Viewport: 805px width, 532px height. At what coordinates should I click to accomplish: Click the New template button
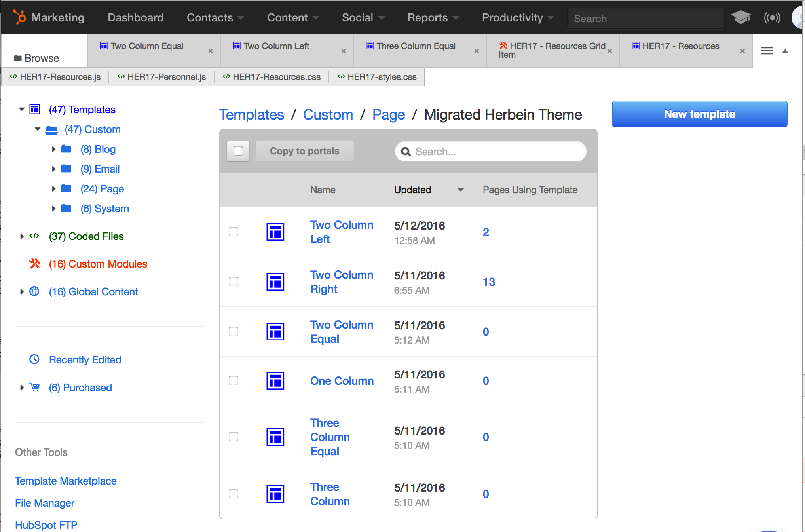[699, 114]
